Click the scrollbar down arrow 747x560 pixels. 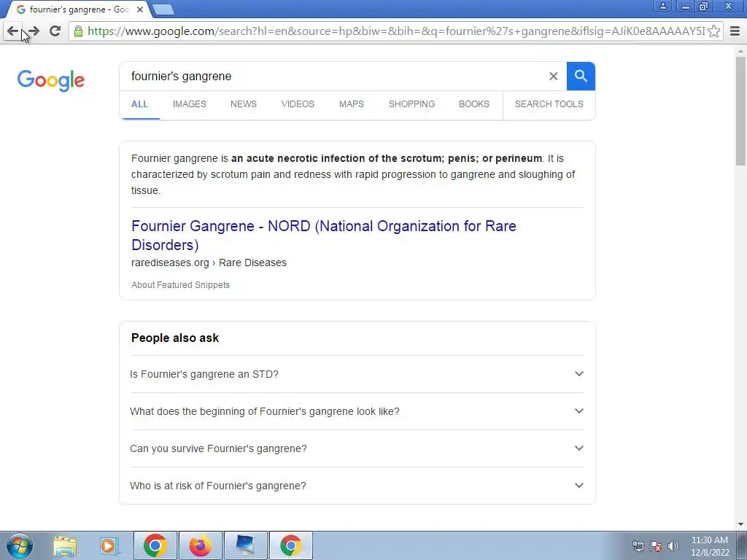pos(741,524)
